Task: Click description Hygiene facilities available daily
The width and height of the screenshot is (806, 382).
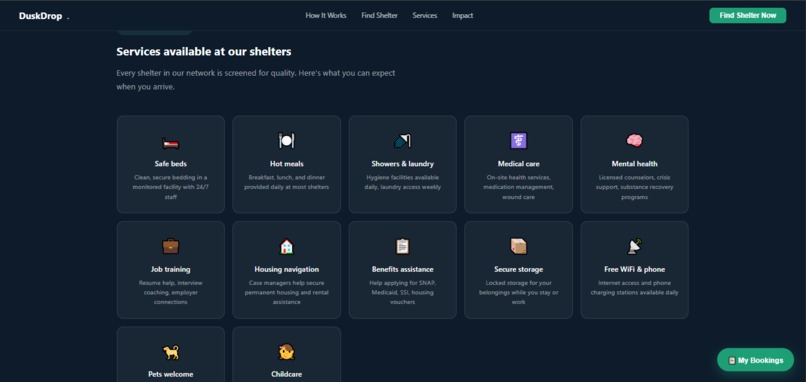Action: click(x=402, y=182)
